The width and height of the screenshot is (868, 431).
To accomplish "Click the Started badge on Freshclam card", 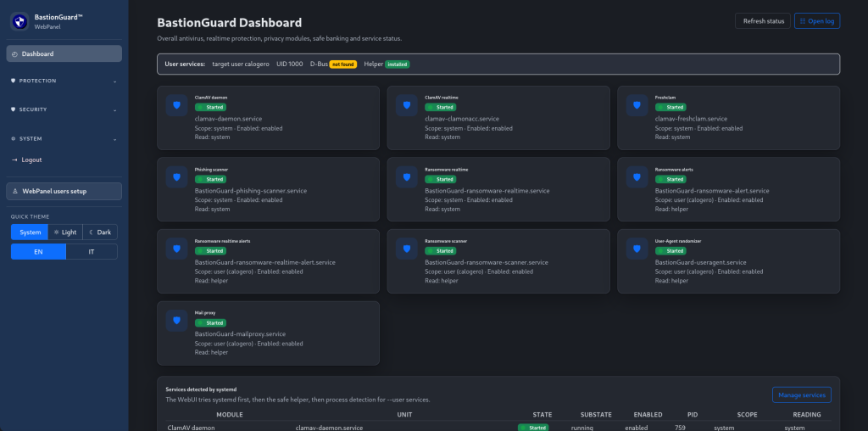I will tap(671, 108).
